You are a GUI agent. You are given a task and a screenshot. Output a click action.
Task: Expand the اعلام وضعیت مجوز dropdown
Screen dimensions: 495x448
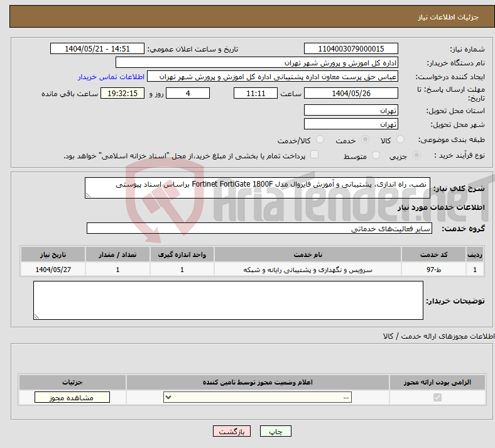(x=258, y=397)
